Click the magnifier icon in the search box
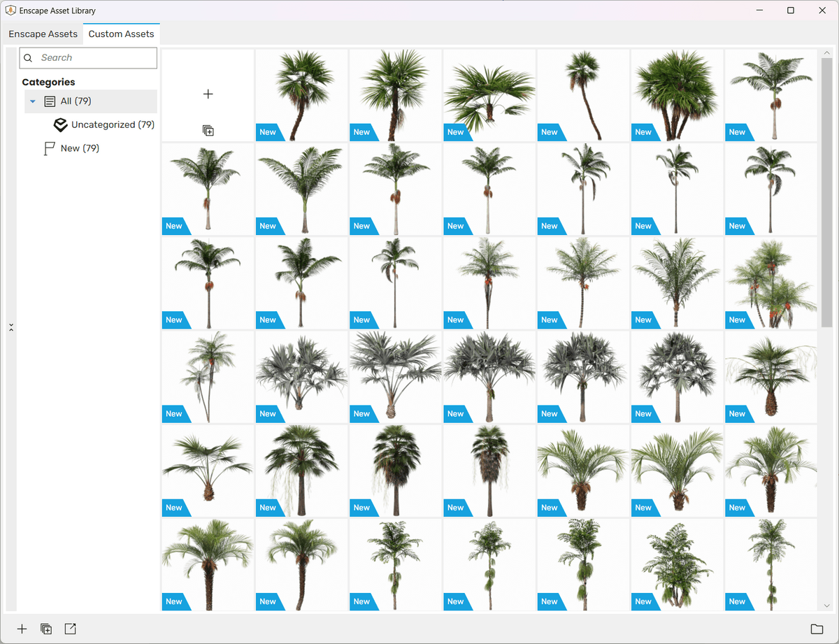 (x=29, y=58)
